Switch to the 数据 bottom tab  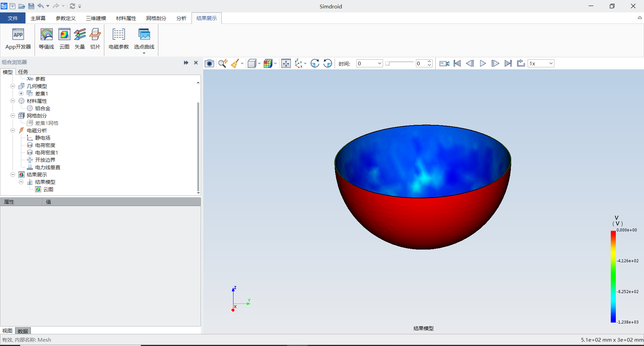coord(23,331)
